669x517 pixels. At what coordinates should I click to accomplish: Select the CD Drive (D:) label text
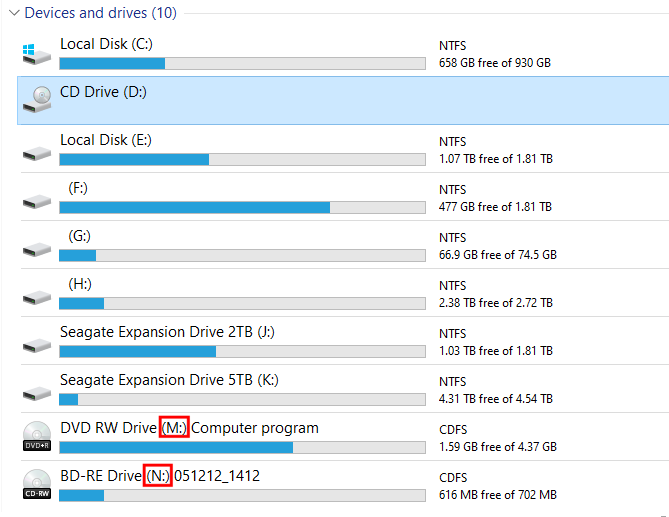click(x=103, y=92)
